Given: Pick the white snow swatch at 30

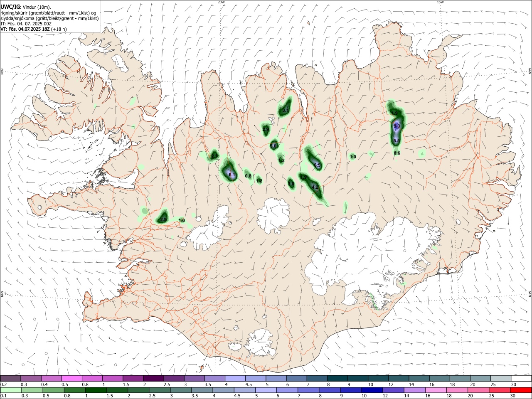Looking at the screenshot, I should 521,379.
